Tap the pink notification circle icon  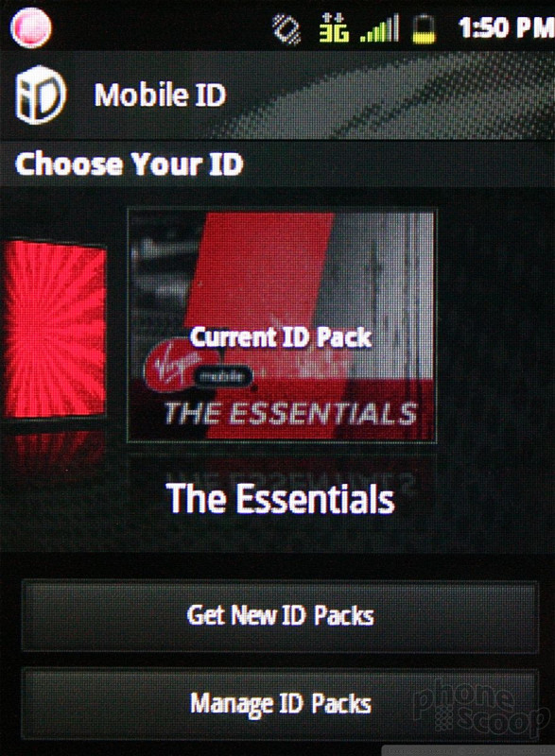(31, 27)
